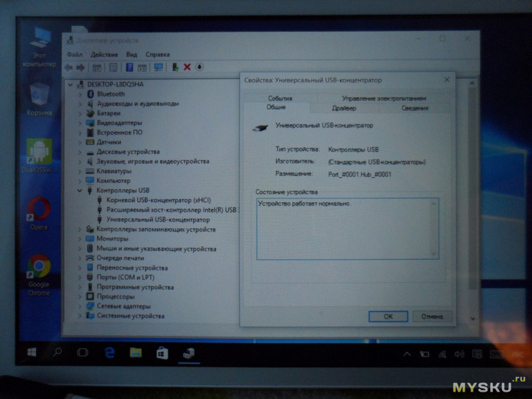The height and width of the screenshot is (399, 532).
Task: Select the Общие tab
Action: [276, 107]
